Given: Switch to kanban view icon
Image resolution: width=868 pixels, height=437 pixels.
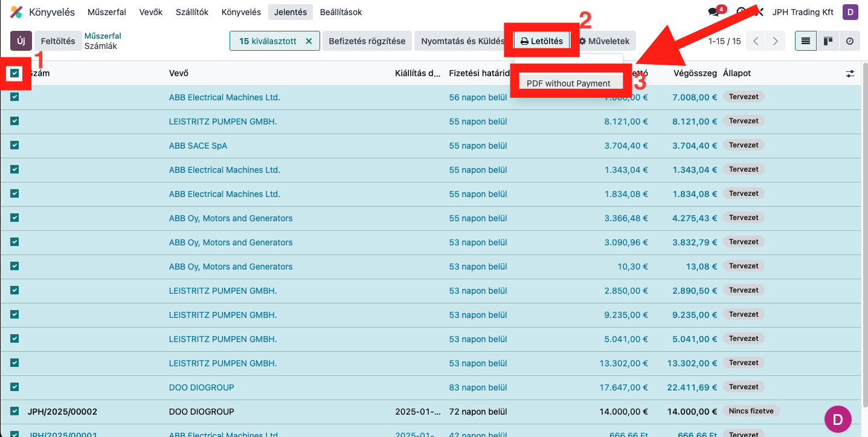Looking at the screenshot, I should click(x=828, y=41).
